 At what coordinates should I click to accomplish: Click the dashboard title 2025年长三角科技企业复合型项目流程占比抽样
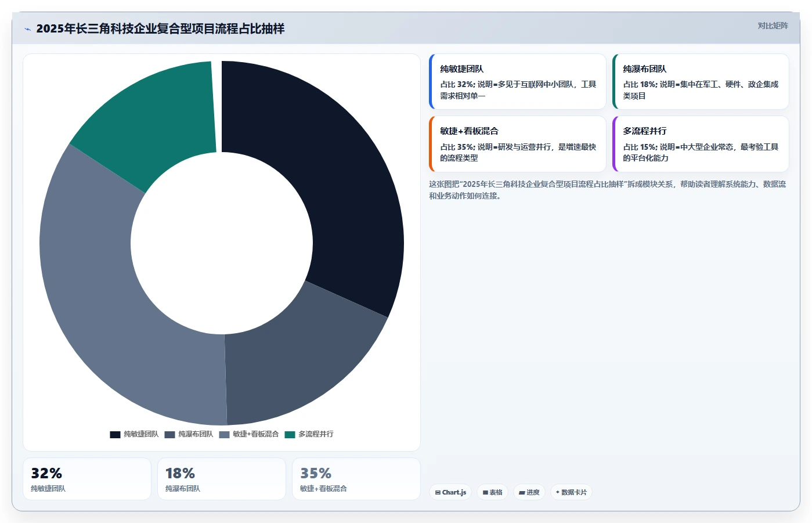pos(160,29)
